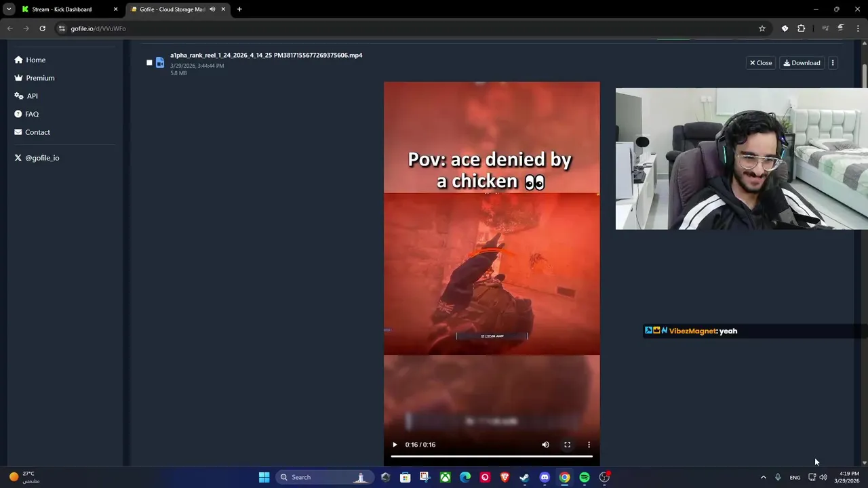The width and height of the screenshot is (868, 488).
Task: Open the Chrome three-dot menu
Action: pos(858,28)
